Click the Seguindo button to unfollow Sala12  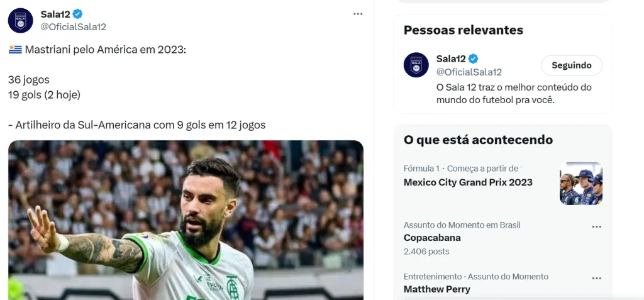pyautogui.click(x=571, y=65)
